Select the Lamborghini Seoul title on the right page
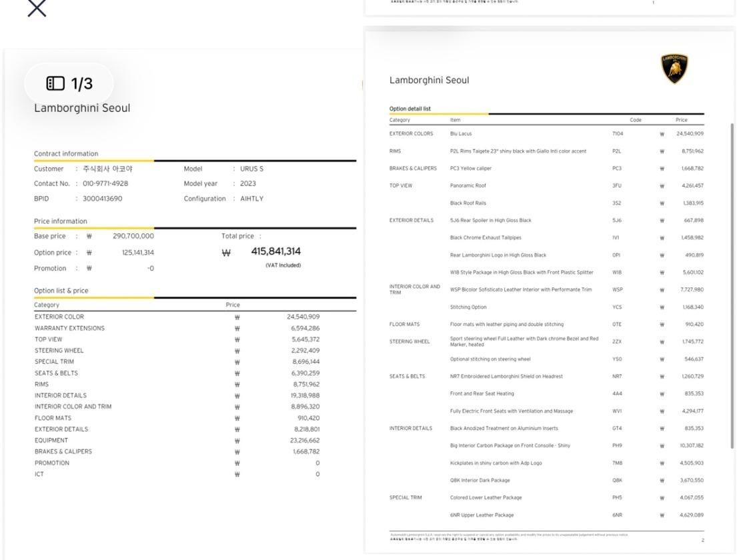Image resolution: width=747 pixels, height=560 pixels. click(430, 80)
